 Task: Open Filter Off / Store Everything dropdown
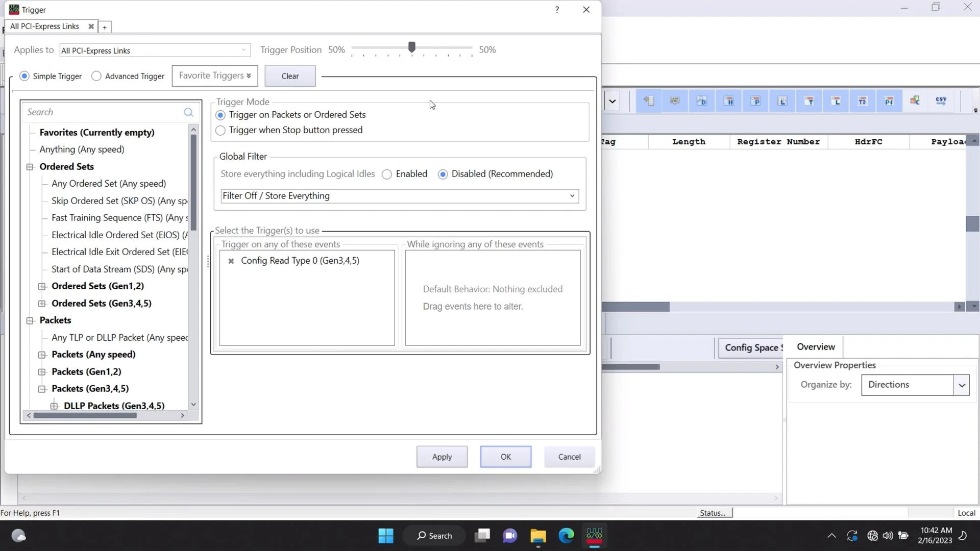(x=400, y=196)
